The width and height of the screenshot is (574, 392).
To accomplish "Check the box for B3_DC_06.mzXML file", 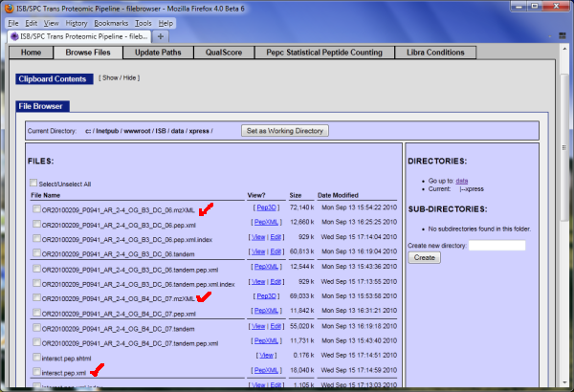I will (37, 207).
